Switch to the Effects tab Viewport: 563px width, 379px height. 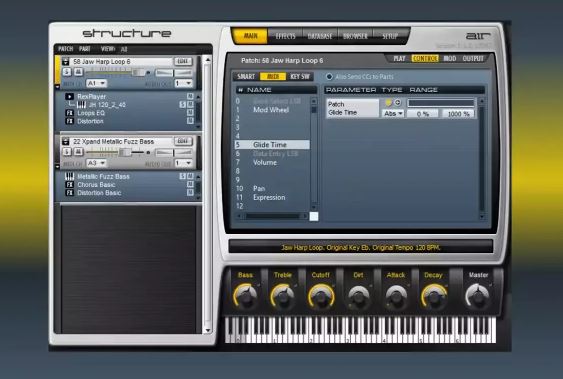point(285,36)
